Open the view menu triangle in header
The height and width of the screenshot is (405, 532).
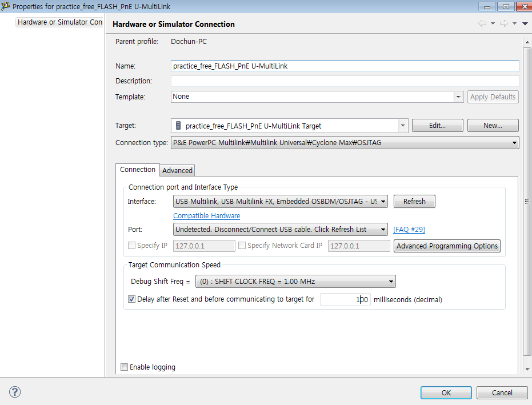(525, 24)
